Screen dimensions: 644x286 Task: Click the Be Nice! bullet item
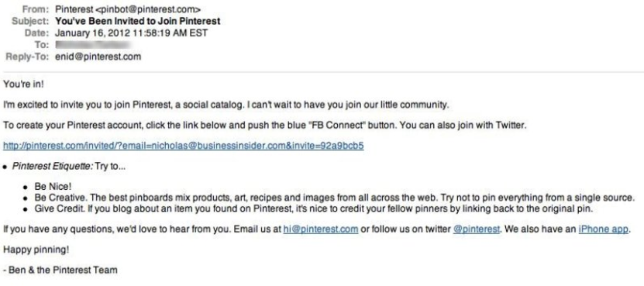point(53,187)
